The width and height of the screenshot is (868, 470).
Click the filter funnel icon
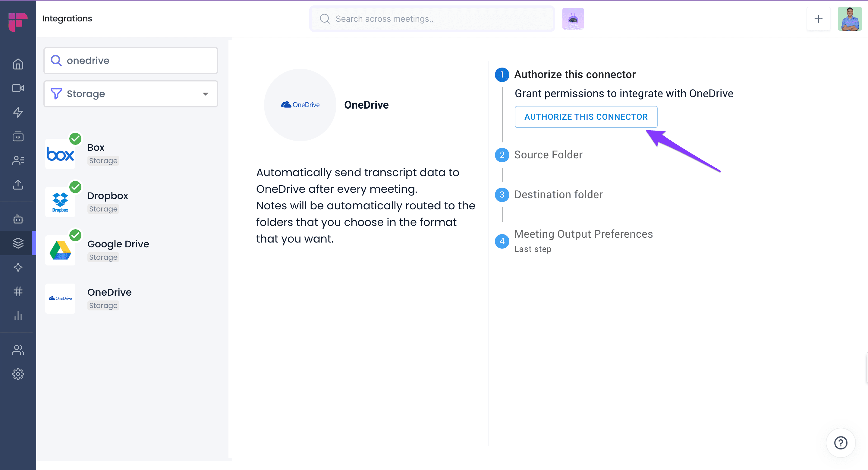(56, 94)
